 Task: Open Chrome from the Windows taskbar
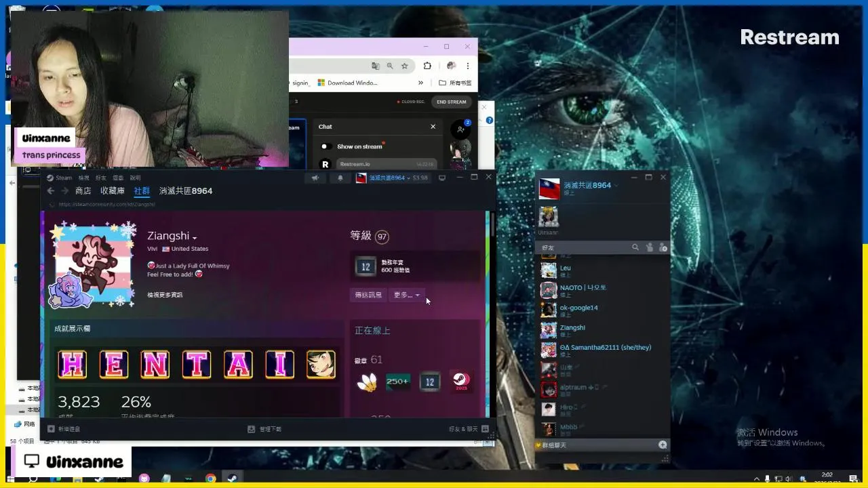click(211, 479)
